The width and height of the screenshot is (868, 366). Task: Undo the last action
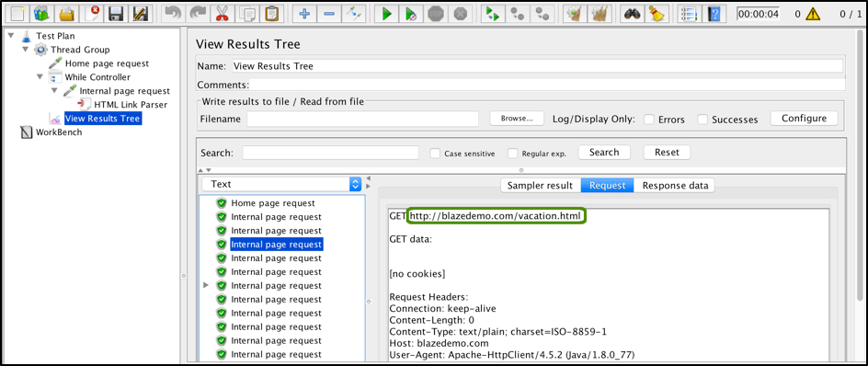(x=173, y=13)
